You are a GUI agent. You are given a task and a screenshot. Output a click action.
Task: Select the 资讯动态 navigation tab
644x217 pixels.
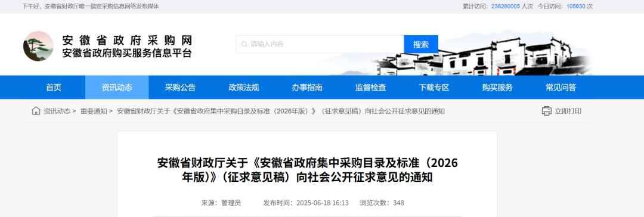tap(117, 87)
